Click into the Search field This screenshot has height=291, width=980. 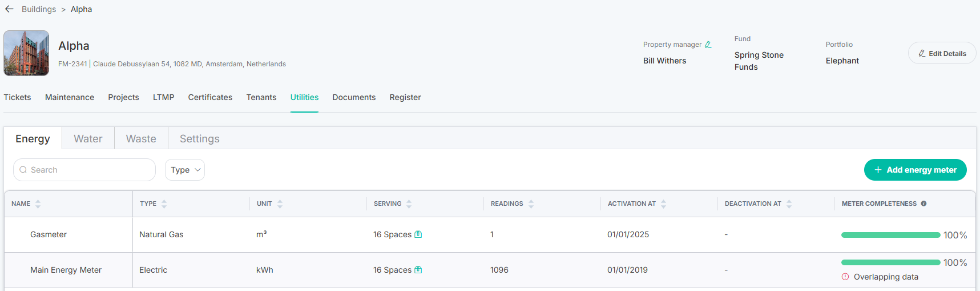[x=84, y=170]
